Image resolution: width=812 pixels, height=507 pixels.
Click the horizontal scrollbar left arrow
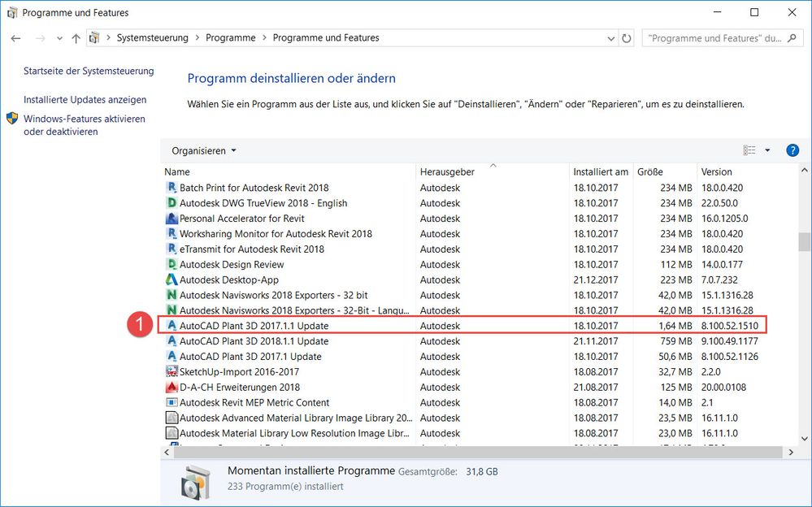point(167,452)
